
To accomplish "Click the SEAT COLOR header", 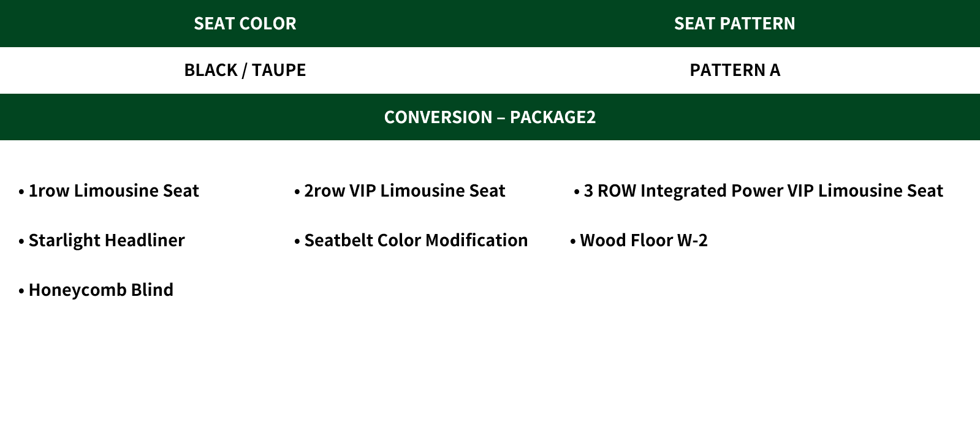I will [245, 23].
